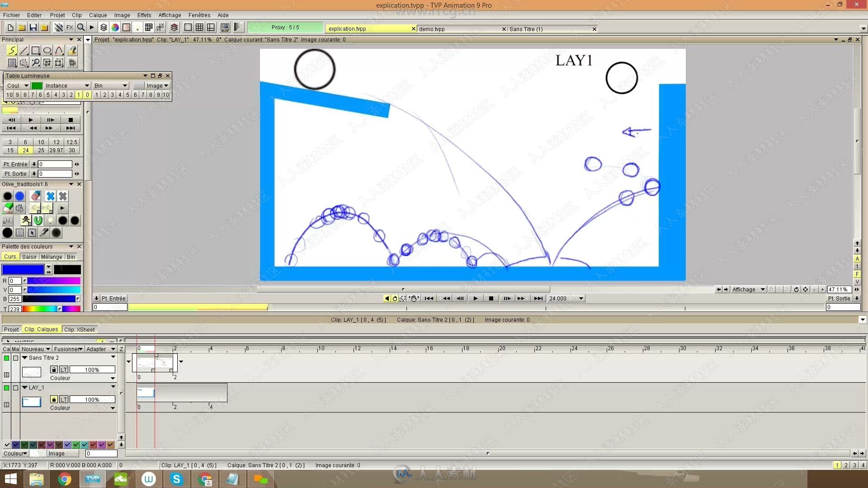Select the zoom magnifier tool in Principal panel
Viewport: 868px width, 488px height.
(36, 63)
